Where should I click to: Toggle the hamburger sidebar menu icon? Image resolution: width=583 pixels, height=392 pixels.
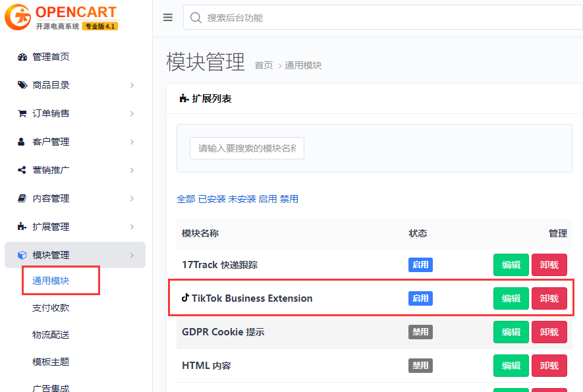point(168,18)
